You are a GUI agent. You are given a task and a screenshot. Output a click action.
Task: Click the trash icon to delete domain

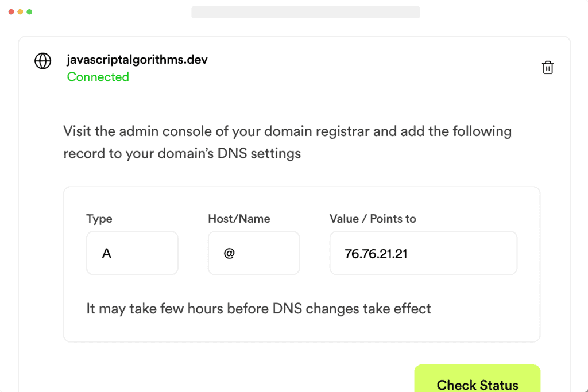pos(548,67)
